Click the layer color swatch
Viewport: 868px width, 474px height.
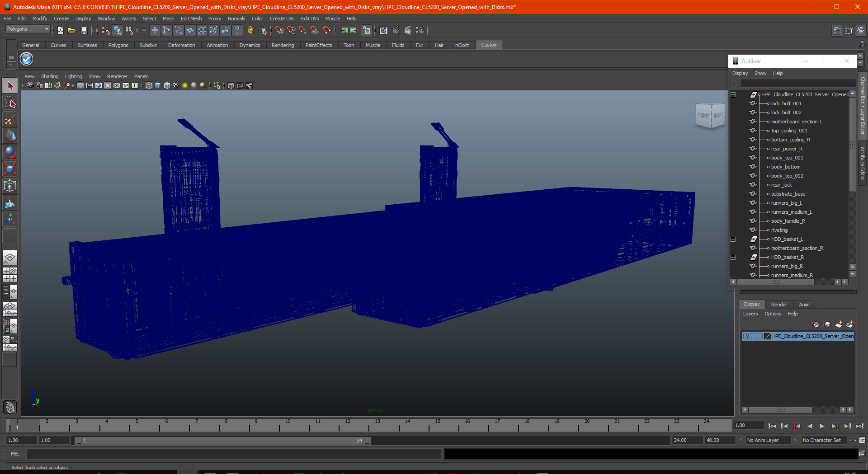767,336
